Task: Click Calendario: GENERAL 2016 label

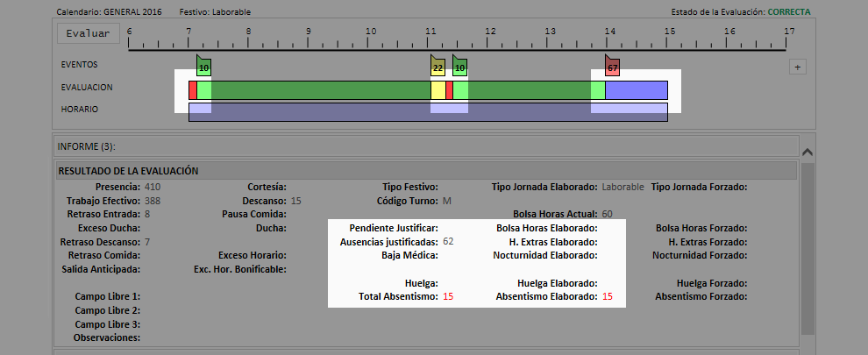Action: (110, 11)
